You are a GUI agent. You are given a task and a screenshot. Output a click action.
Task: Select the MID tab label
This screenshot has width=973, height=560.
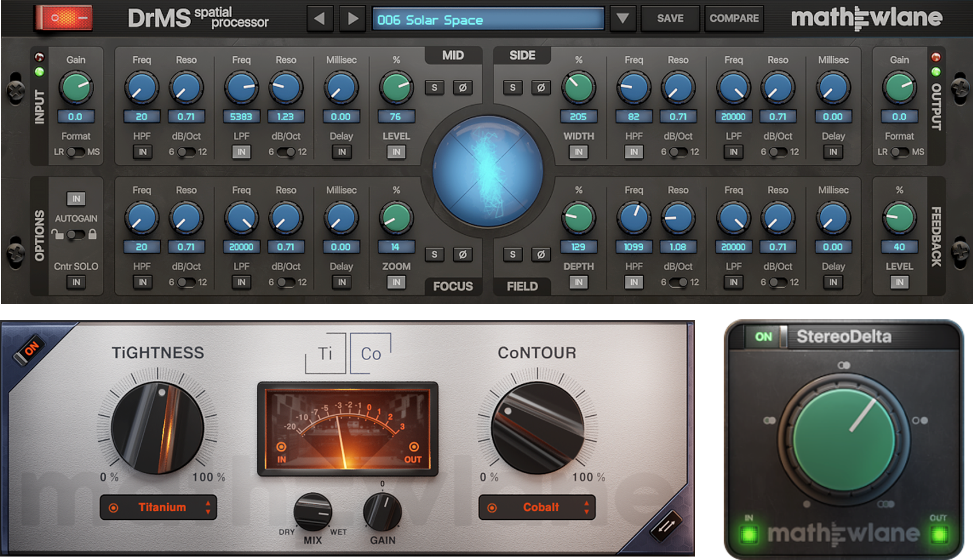tap(453, 55)
